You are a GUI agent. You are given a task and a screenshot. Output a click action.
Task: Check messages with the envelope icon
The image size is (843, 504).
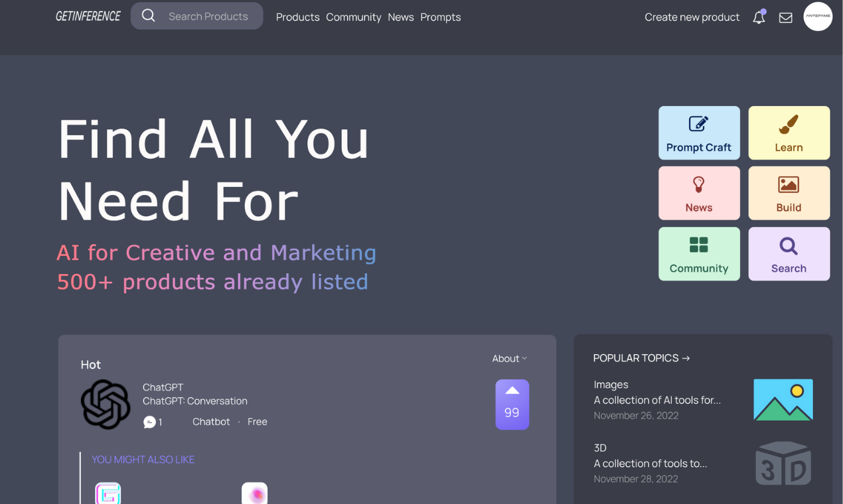(x=785, y=18)
